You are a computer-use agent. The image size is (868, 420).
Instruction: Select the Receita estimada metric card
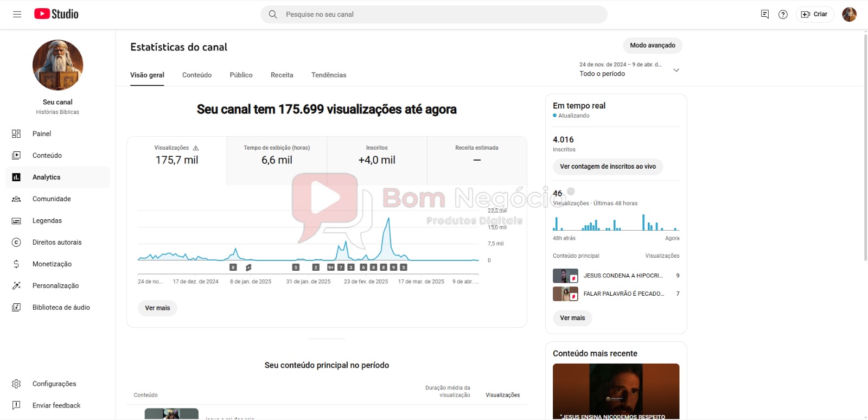(477, 161)
